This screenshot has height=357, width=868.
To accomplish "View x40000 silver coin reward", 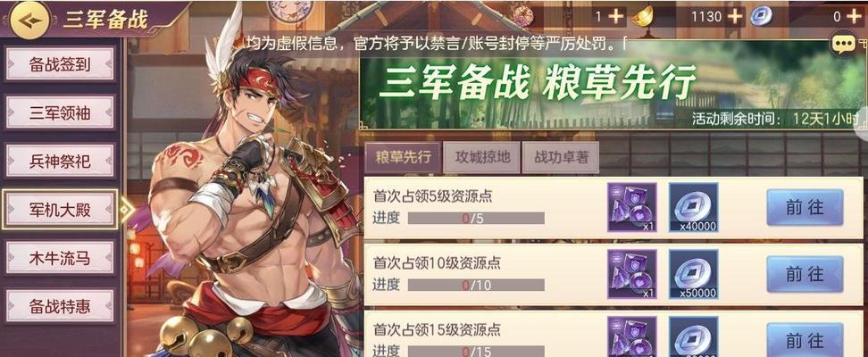I will pyautogui.click(x=694, y=207).
